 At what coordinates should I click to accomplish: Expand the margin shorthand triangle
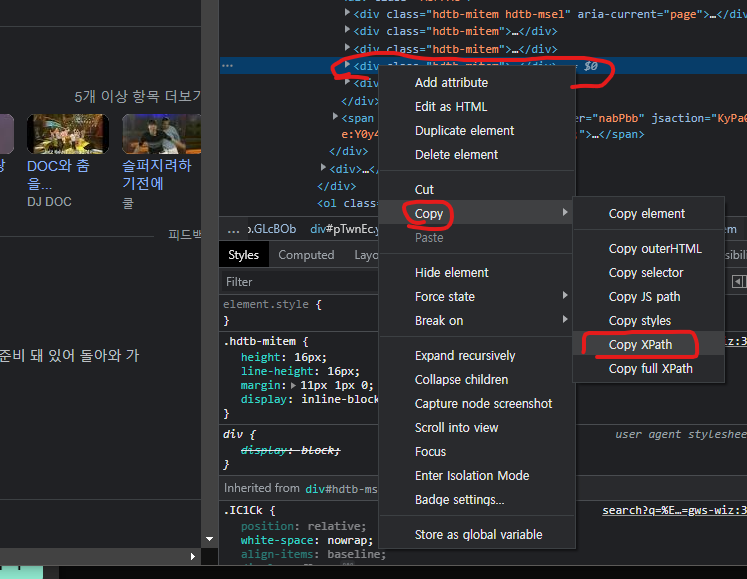pos(293,385)
